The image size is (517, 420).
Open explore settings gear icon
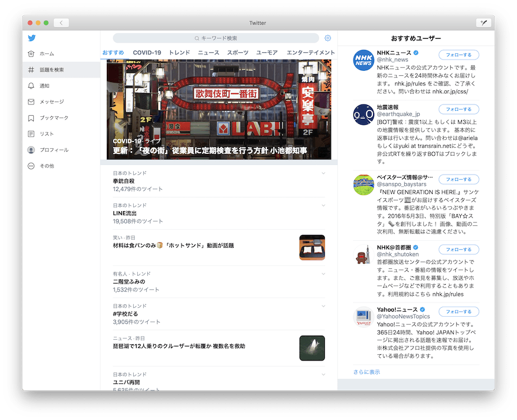point(328,38)
